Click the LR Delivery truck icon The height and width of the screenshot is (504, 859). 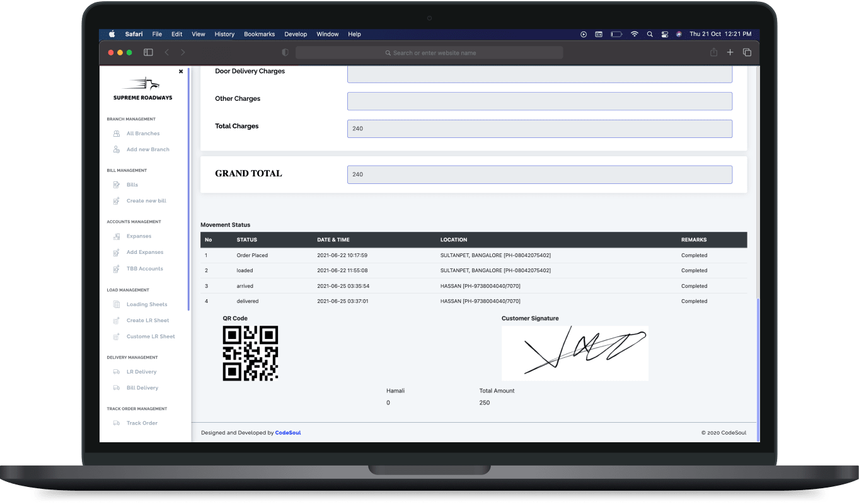click(117, 372)
